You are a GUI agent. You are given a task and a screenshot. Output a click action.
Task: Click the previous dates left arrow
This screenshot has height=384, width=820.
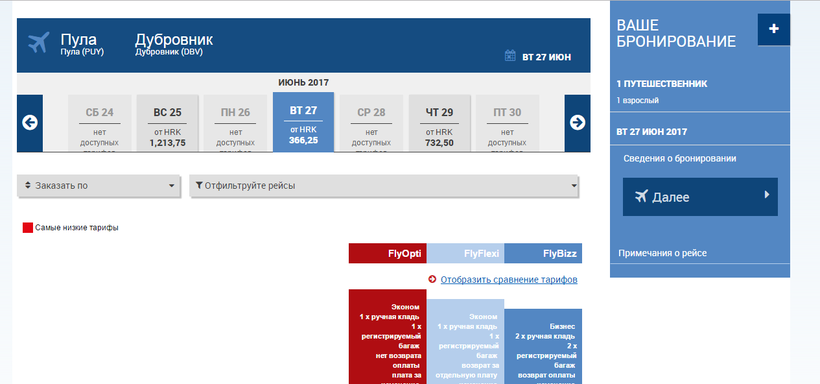[x=30, y=123]
